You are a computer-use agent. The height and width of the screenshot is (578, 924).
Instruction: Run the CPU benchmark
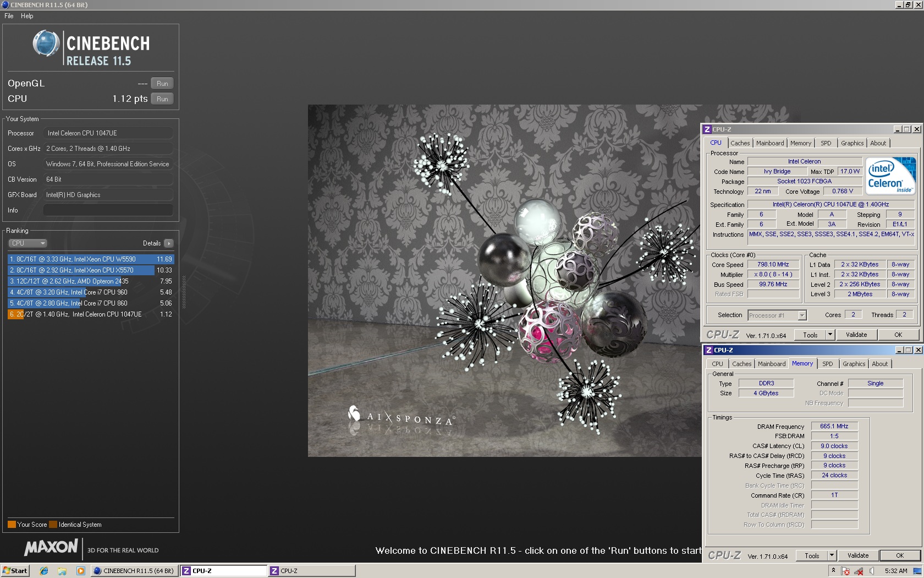tap(162, 99)
